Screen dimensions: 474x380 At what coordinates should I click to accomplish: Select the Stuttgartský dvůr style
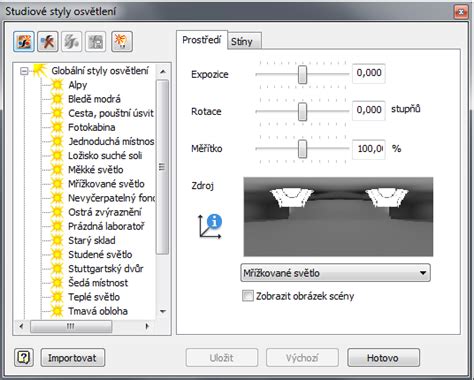(106, 268)
